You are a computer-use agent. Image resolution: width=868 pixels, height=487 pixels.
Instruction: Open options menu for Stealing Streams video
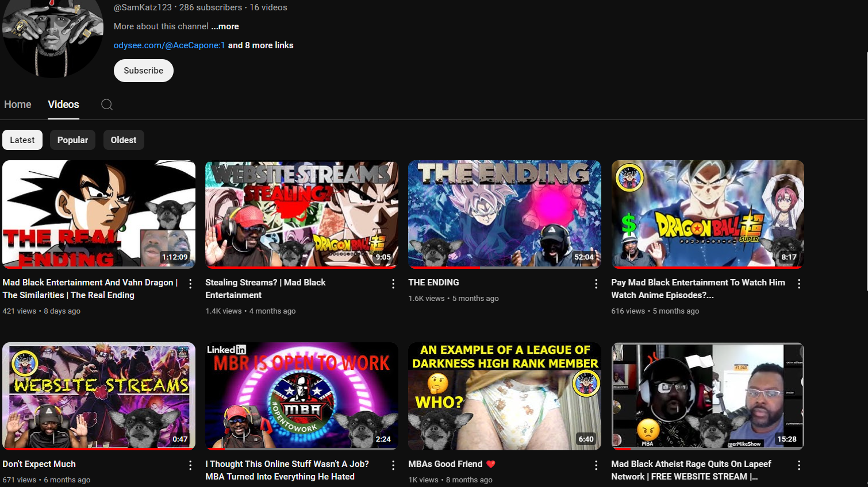[393, 284]
